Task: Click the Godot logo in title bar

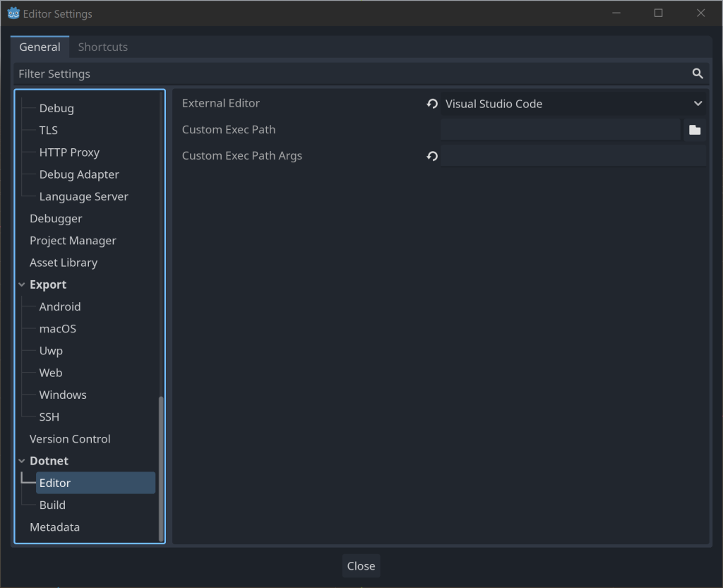Action: coord(13,13)
